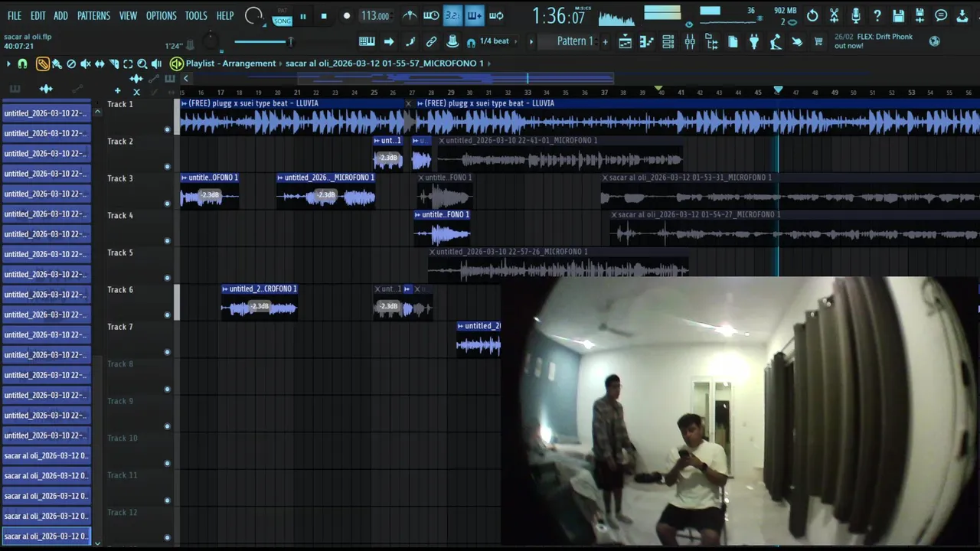Click the online news globe icon
Image resolution: width=980 pixels, height=551 pixels.
point(934,41)
